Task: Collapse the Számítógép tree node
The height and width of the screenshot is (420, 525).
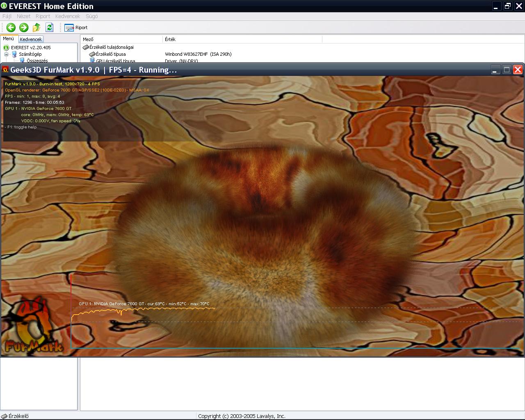Action: pos(7,54)
